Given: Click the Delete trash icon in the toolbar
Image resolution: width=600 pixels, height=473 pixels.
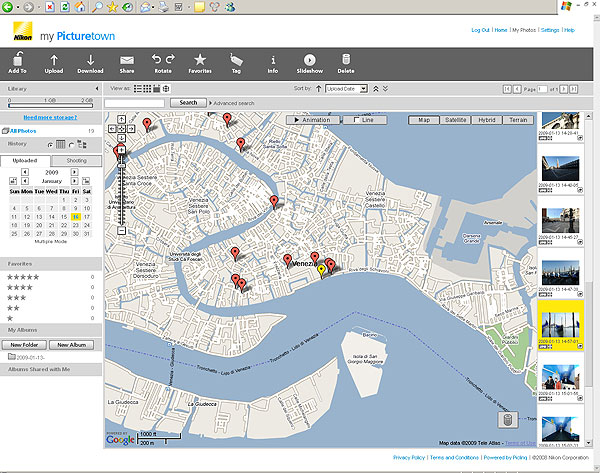Looking at the screenshot, I should click(346, 61).
